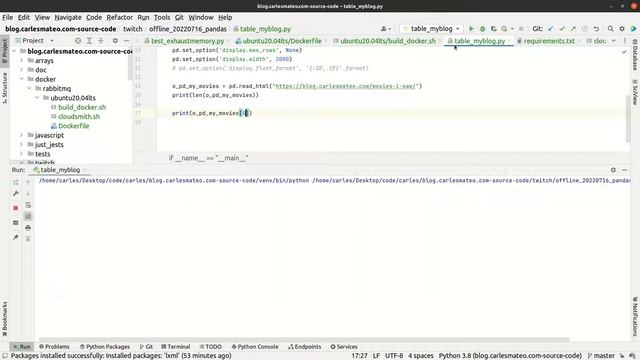Viewport: 640px width, 360px height.
Task: Open Run panel settings gear
Action: (x=613, y=170)
